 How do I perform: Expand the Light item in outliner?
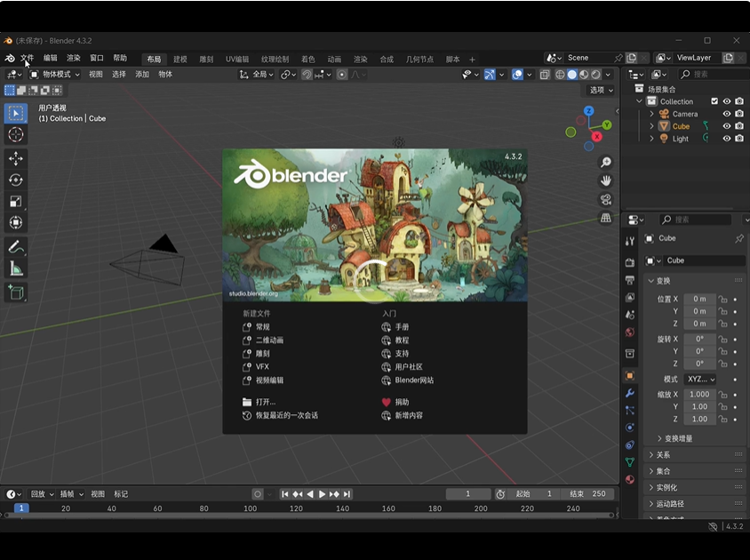pos(651,139)
